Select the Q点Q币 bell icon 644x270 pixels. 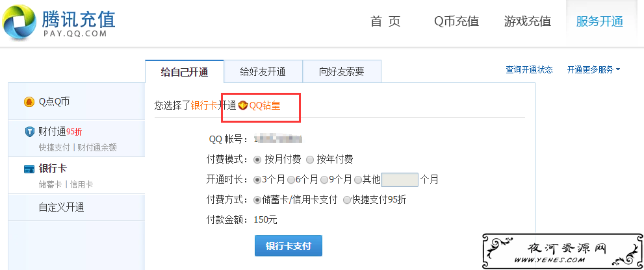(29, 102)
